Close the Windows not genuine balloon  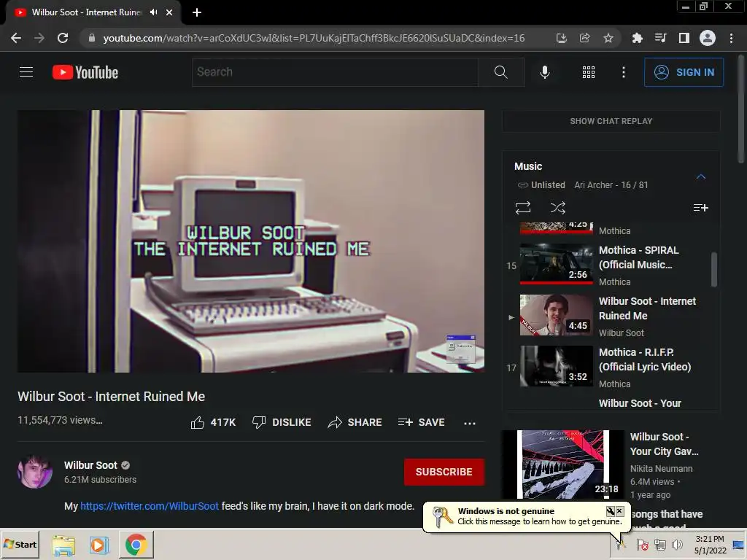619,511
